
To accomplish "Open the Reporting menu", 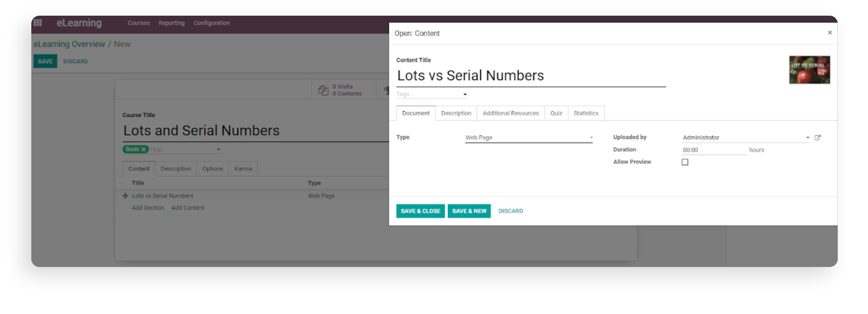I will [172, 23].
